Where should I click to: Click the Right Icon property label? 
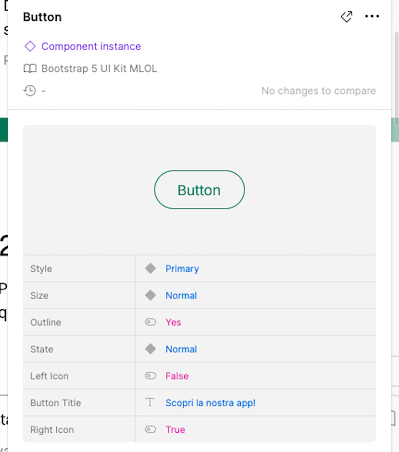52,430
